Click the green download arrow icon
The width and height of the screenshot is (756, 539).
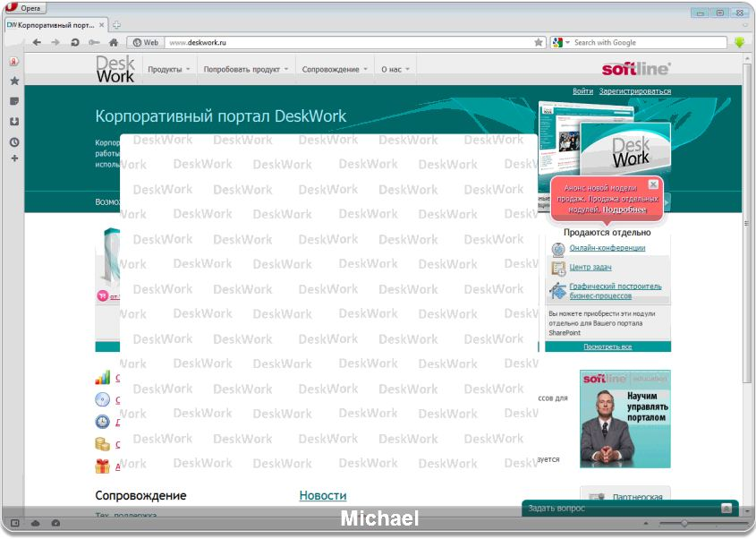(740, 42)
